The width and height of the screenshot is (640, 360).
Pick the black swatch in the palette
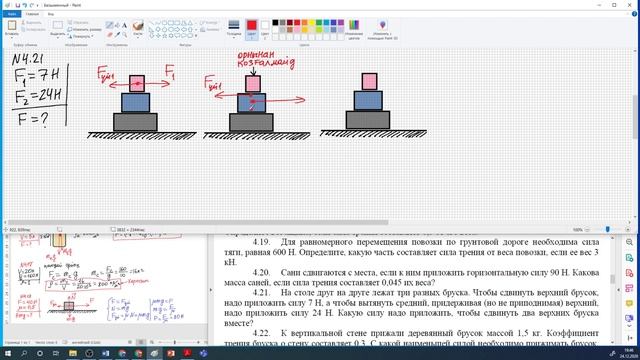tap(276, 22)
